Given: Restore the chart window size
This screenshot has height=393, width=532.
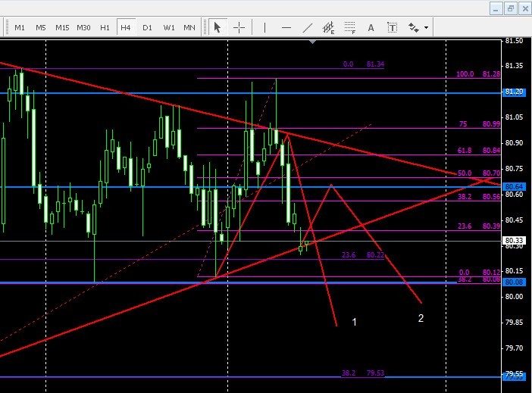Looking at the screenshot, I should tap(511, 8).
